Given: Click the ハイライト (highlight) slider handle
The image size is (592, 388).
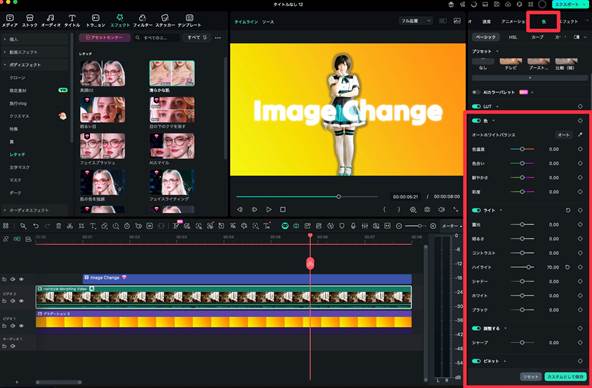Looking at the screenshot, I should pos(529,267).
